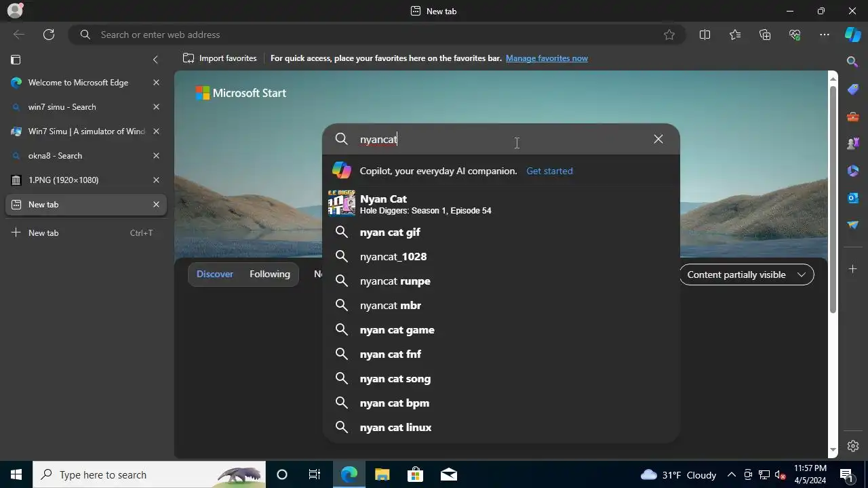868x488 pixels.
Task: Select suggestion nyancat_1028
Action: (501, 256)
